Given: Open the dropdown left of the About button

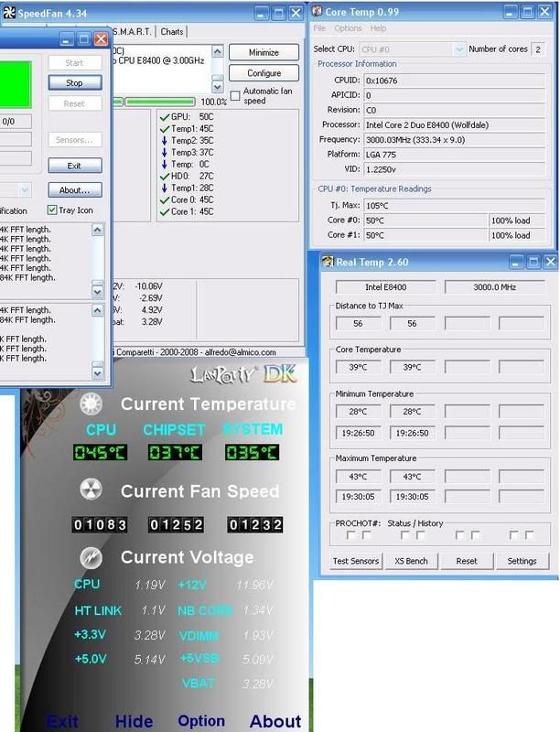Looking at the screenshot, I should 25,189.
